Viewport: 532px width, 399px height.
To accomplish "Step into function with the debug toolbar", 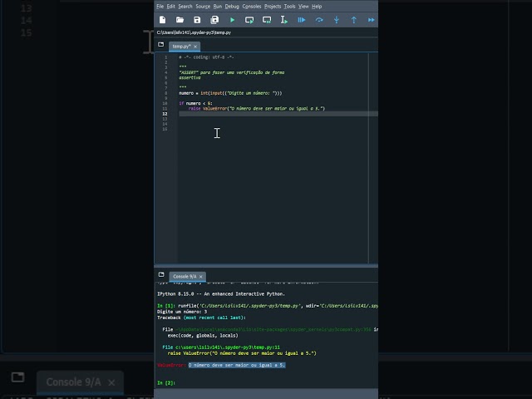I will [336, 20].
